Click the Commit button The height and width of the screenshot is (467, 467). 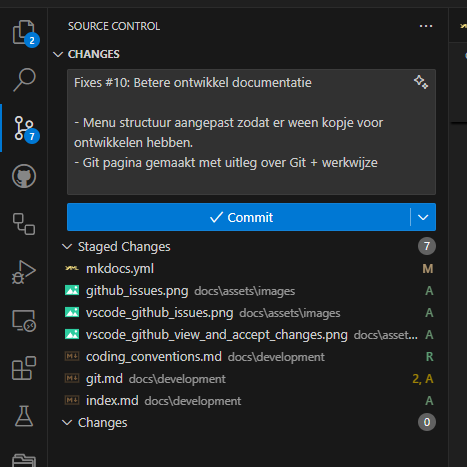[x=239, y=217]
